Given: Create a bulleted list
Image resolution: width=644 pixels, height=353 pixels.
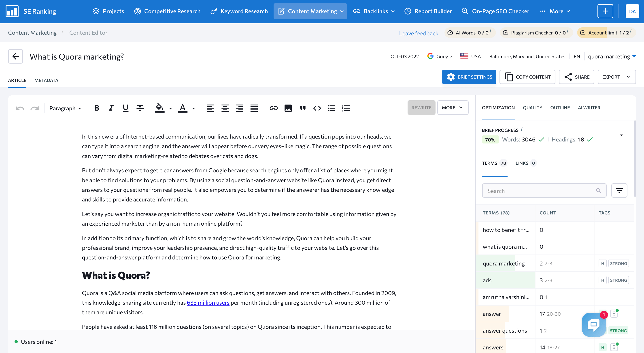Looking at the screenshot, I should coord(332,108).
